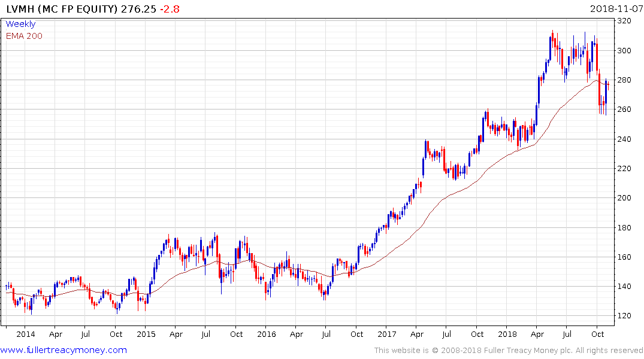Click the 320 price axis label
Viewport: 644px width, 359px height.
pos(624,21)
